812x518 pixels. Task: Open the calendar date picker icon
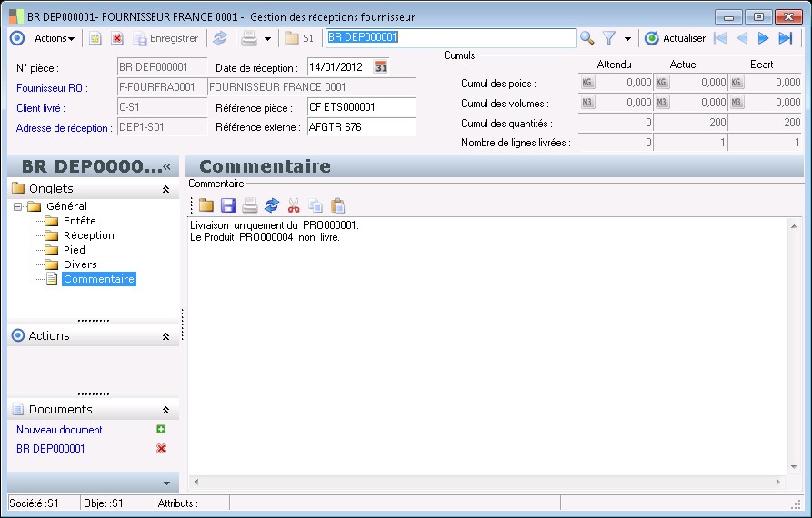381,67
